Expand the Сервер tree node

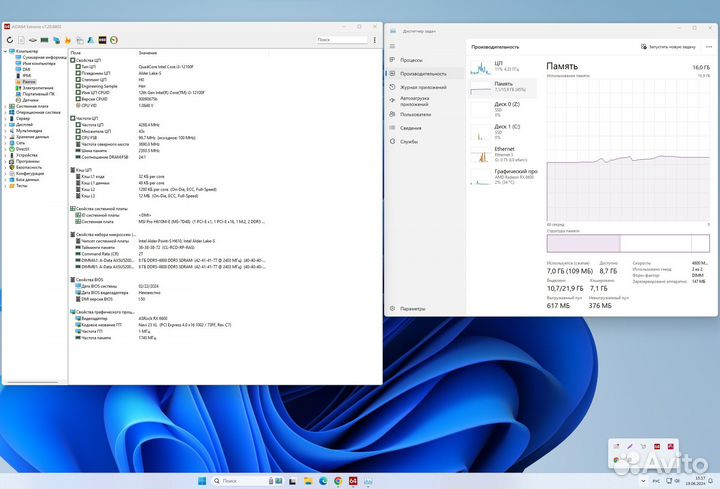6,118
